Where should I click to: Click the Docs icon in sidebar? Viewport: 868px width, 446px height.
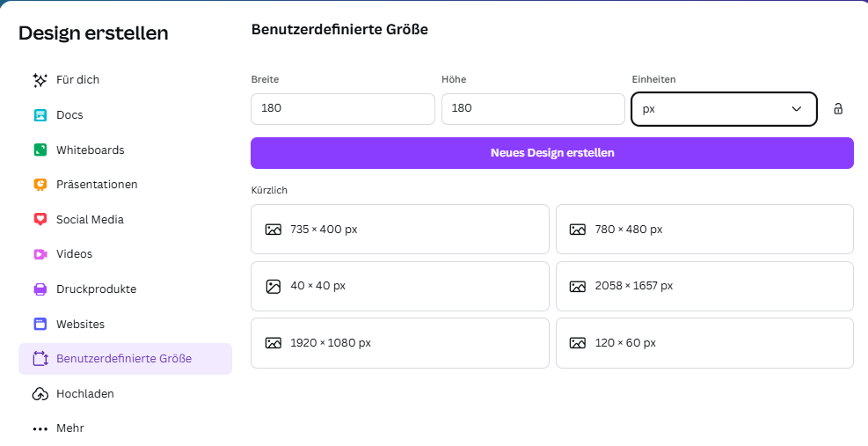[x=40, y=115]
